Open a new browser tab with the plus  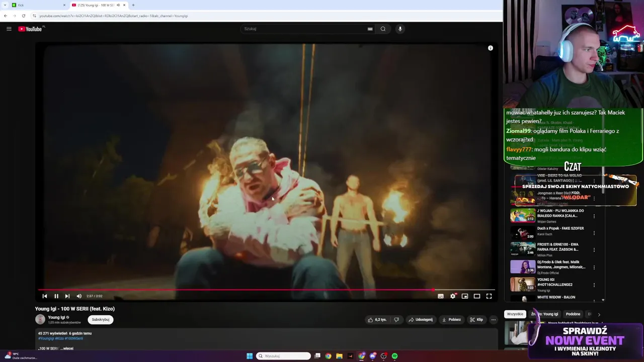(133, 5)
